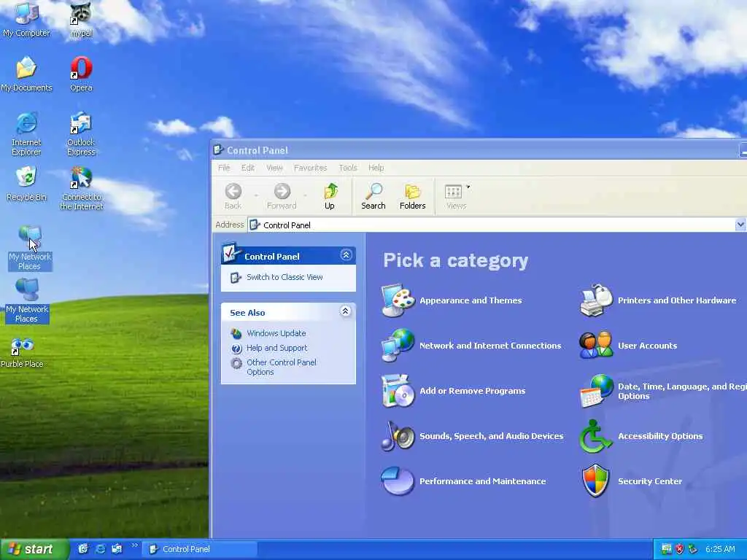Click the Date, Time, Language calendar globe icon
The image size is (747, 560).
pyautogui.click(x=596, y=391)
